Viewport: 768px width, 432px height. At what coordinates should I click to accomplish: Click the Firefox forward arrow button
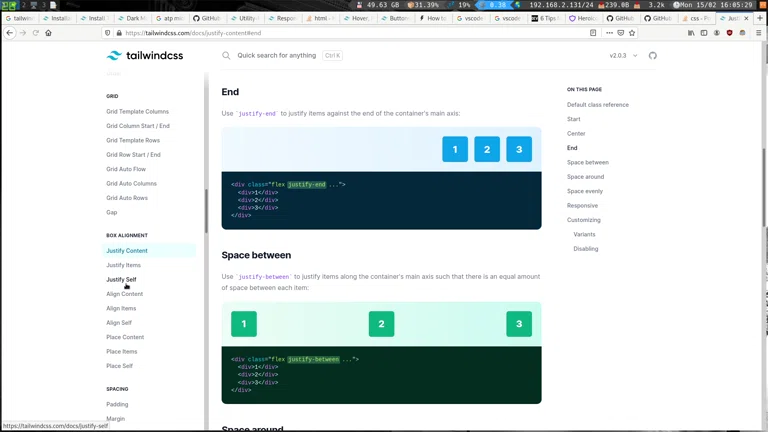pos(23,33)
